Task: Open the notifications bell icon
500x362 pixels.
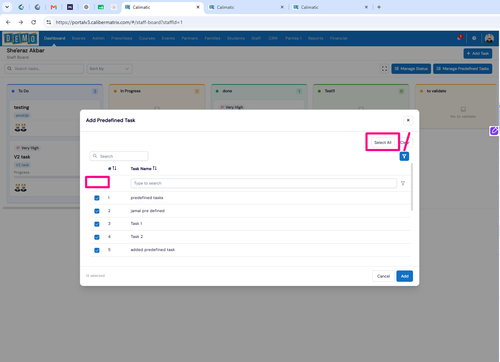Action: pyautogui.click(x=460, y=38)
